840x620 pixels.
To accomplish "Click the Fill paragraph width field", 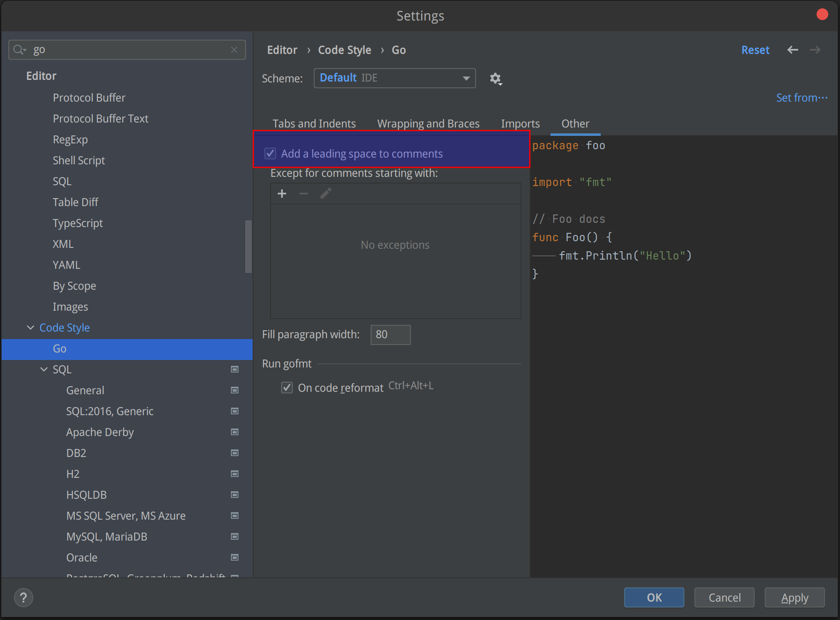I will coord(390,334).
